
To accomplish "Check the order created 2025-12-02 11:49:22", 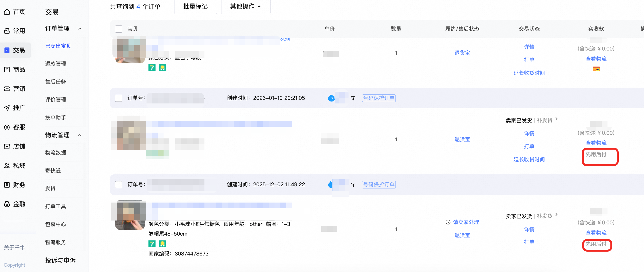I will tap(119, 184).
